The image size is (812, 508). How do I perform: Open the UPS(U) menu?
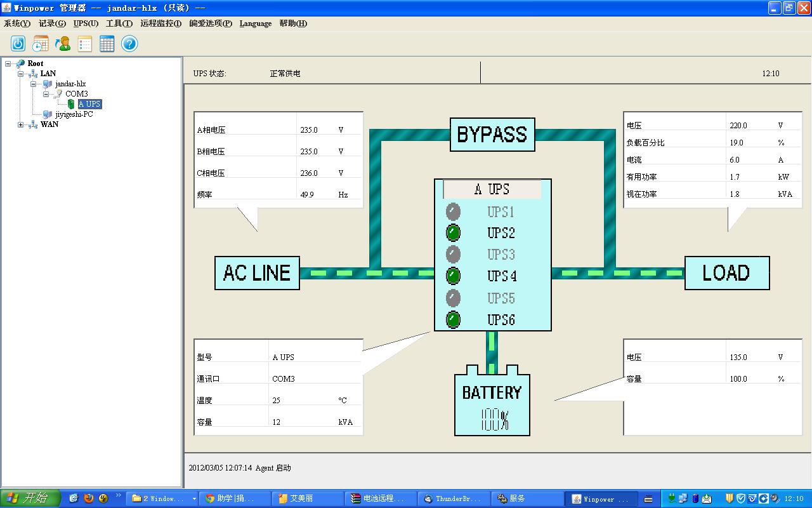[86, 23]
